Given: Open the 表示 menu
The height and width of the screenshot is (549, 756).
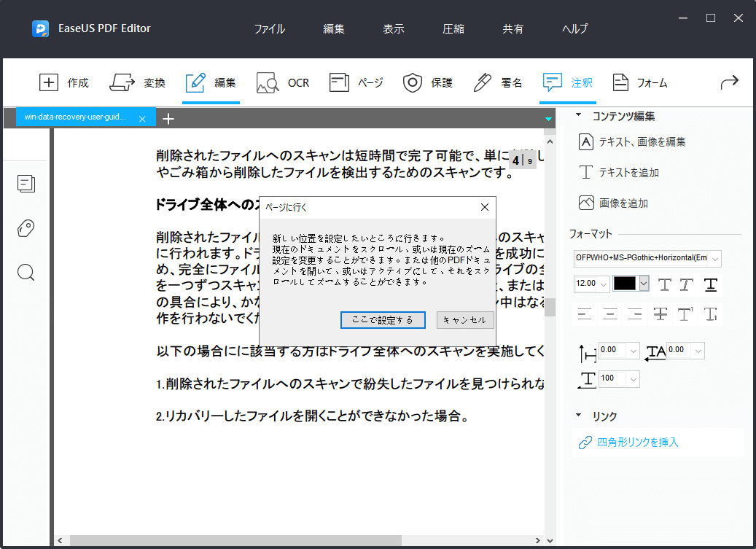Looking at the screenshot, I should tap(393, 28).
